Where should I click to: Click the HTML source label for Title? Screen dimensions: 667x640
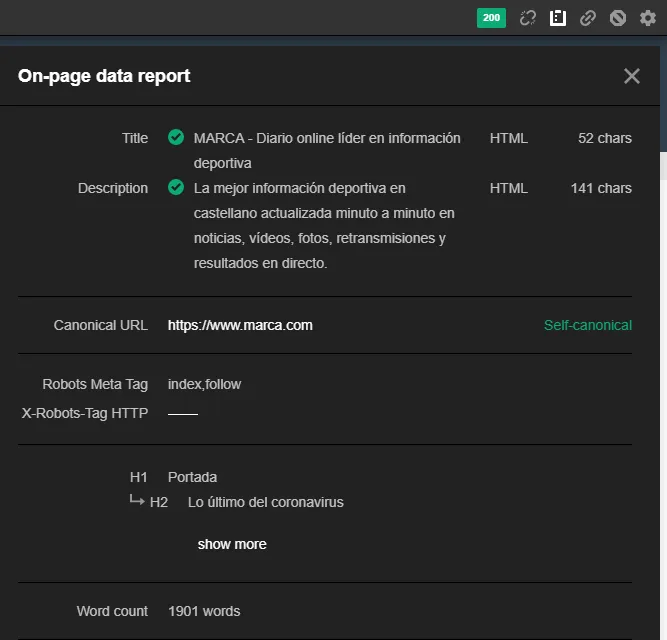[x=508, y=138]
